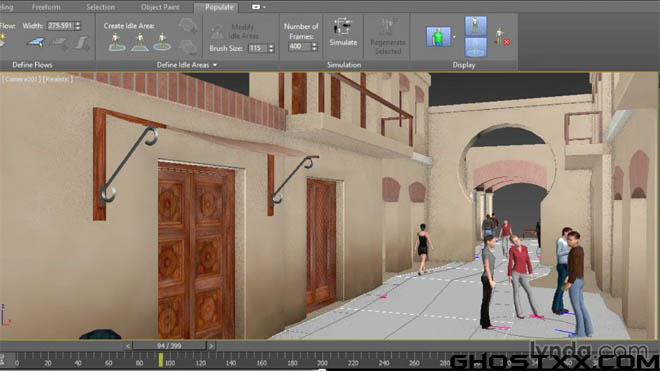Screen dimensions: 660x371
Task: Select the woman in red jacket
Action: click(x=521, y=276)
